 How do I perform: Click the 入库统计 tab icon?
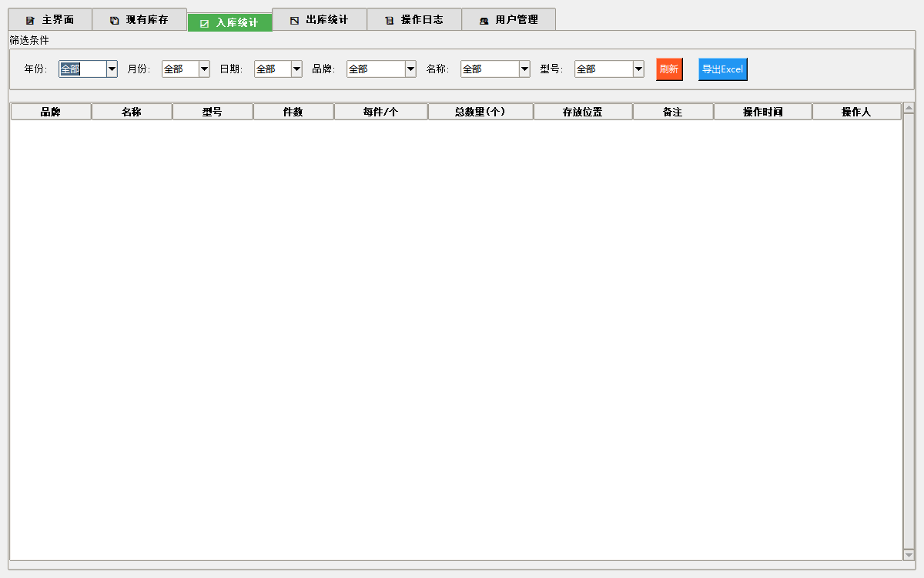[204, 23]
